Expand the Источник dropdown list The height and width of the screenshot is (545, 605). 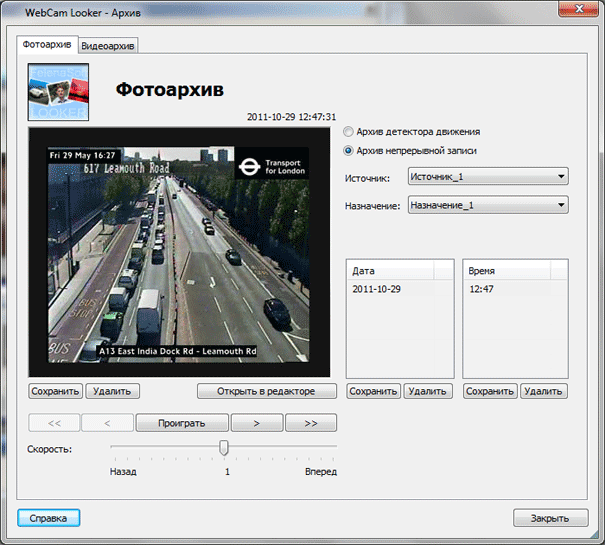pyautogui.click(x=488, y=177)
